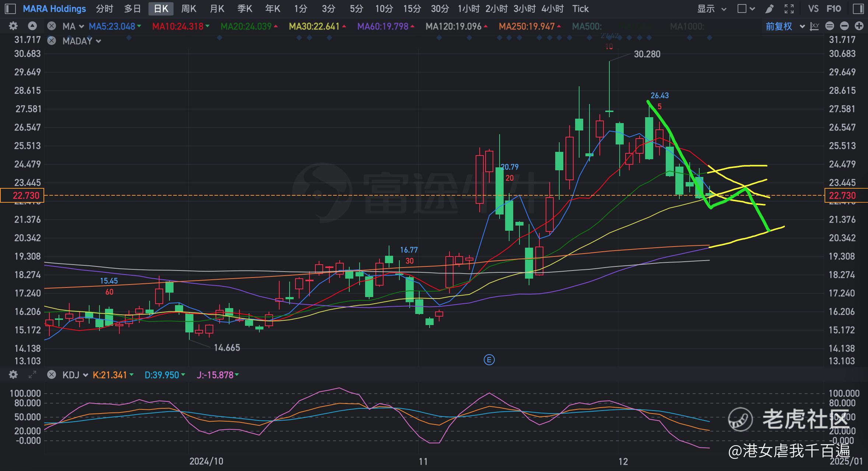Select the Tick chart view
This screenshot has width=868, height=471.
[x=581, y=8]
